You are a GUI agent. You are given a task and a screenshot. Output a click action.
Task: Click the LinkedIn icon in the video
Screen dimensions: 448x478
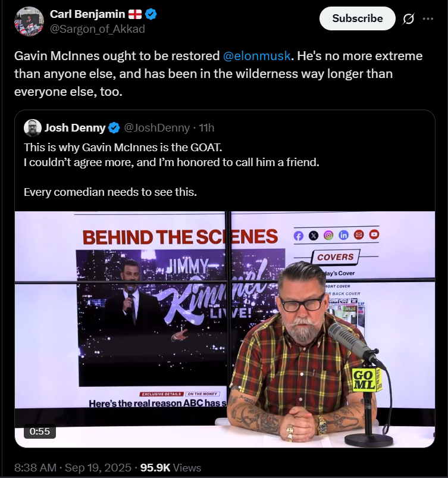point(343,235)
